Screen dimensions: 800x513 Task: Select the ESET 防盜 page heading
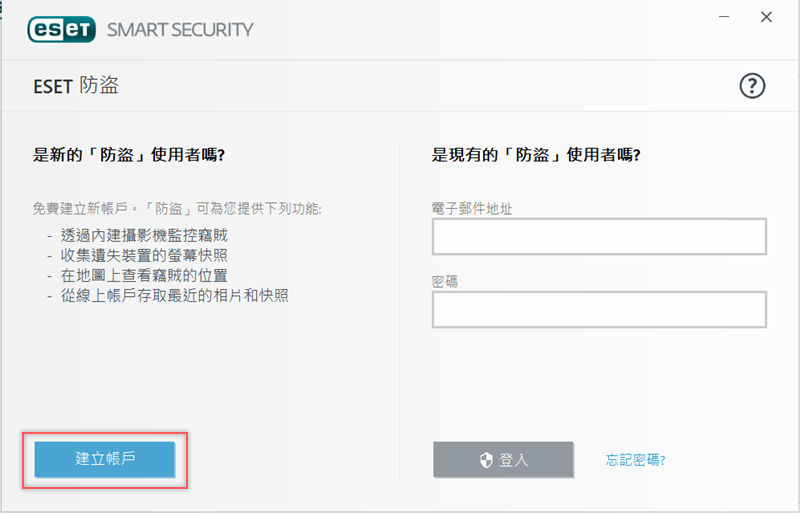[x=76, y=86]
